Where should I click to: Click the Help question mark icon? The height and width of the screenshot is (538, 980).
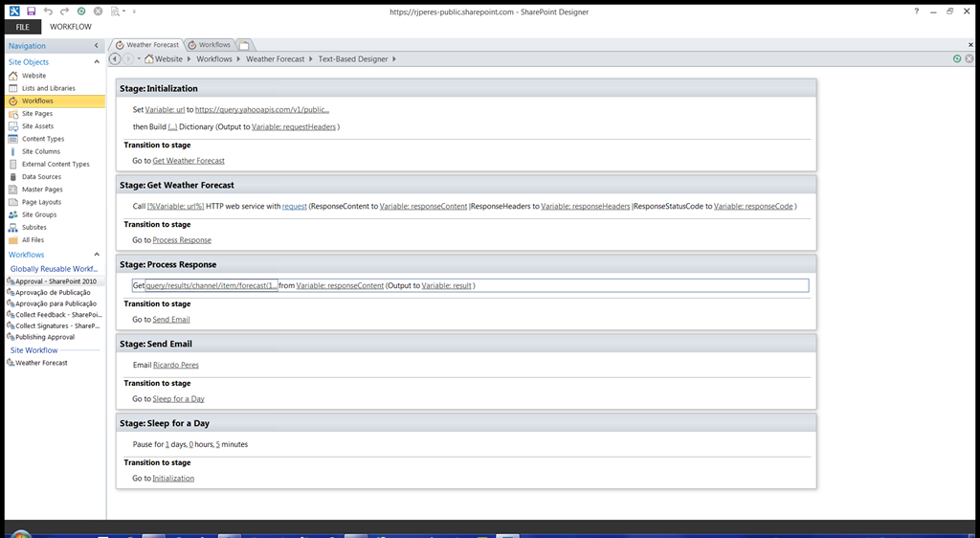[917, 11]
